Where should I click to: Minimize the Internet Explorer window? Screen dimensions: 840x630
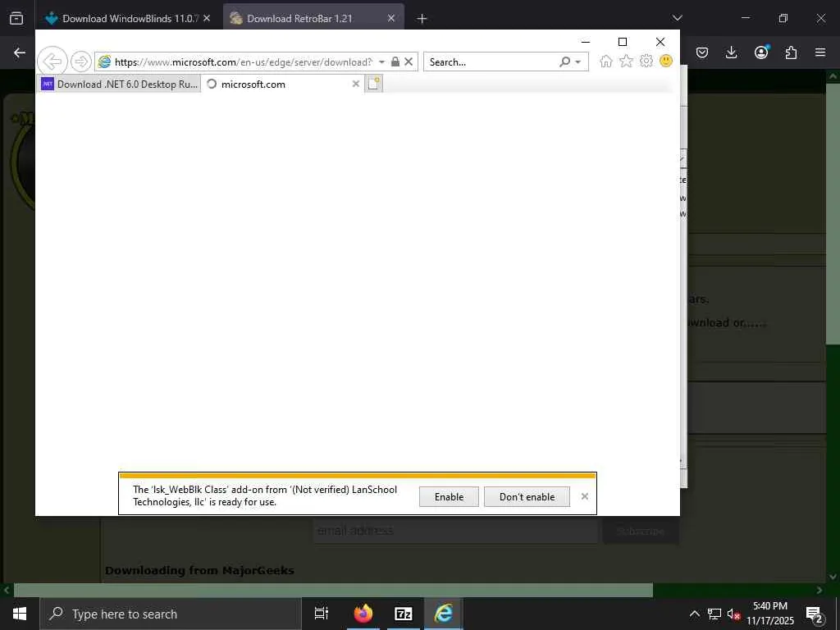tap(586, 42)
